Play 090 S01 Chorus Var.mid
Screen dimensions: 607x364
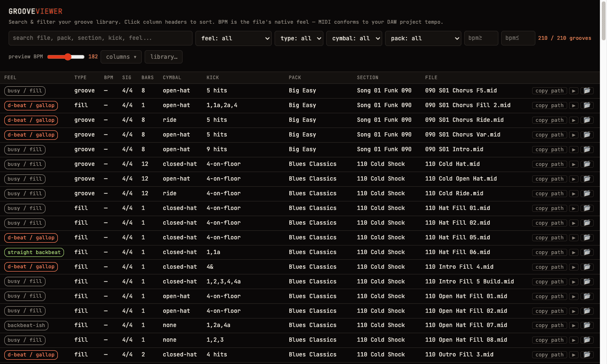[x=574, y=135]
